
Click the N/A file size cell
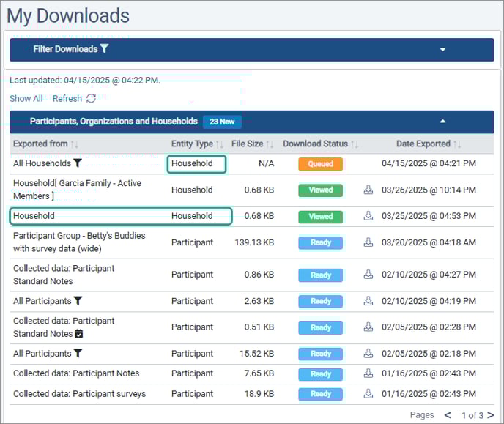click(x=267, y=163)
